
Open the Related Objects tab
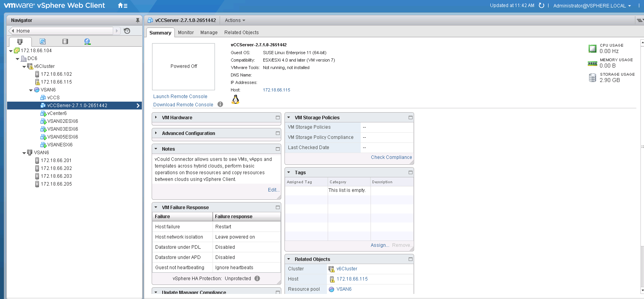[x=242, y=33]
